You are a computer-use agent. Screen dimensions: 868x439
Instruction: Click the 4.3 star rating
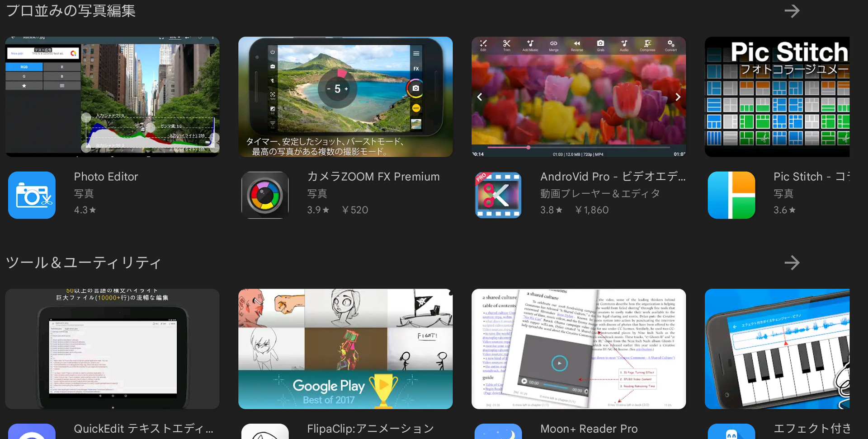85,210
